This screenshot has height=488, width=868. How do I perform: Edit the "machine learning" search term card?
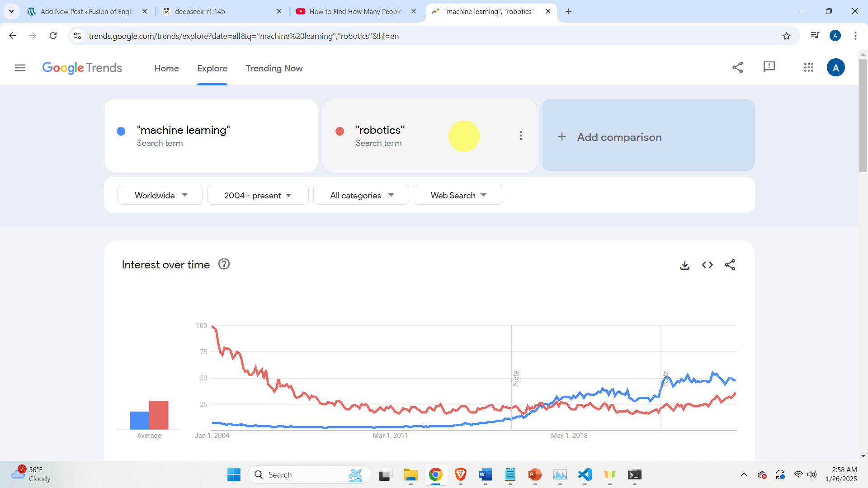click(x=211, y=136)
